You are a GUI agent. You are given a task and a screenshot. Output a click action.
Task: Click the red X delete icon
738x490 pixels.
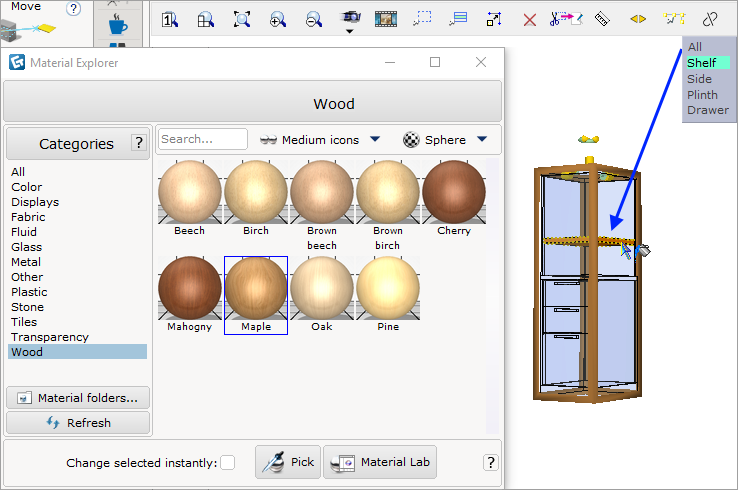pyautogui.click(x=530, y=20)
